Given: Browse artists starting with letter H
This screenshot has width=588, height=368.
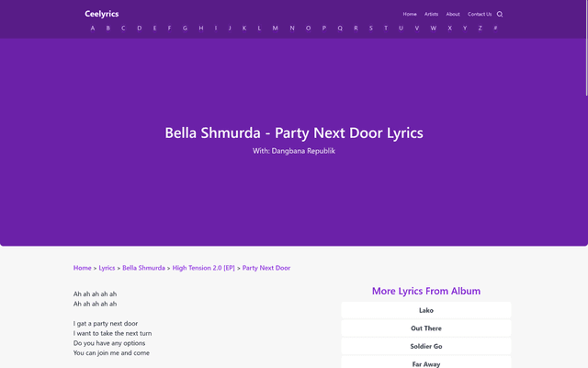Looking at the screenshot, I should (x=201, y=29).
